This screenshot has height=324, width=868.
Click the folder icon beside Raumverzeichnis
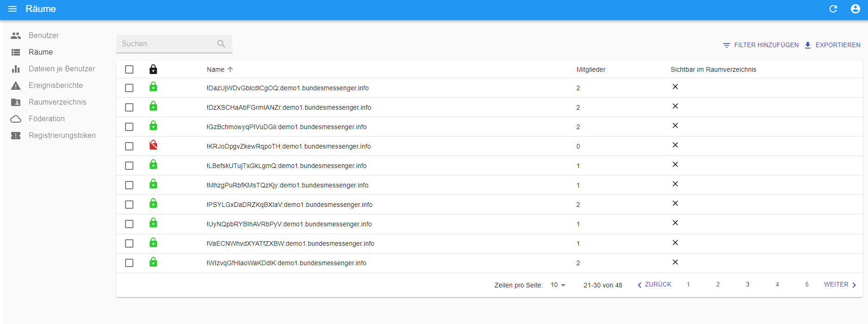click(x=16, y=102)
